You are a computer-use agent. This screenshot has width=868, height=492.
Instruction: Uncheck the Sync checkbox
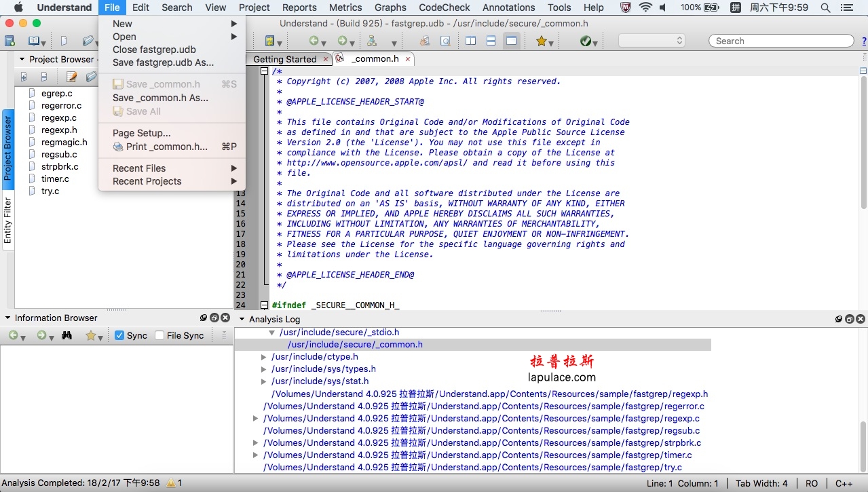click(119, 335)
